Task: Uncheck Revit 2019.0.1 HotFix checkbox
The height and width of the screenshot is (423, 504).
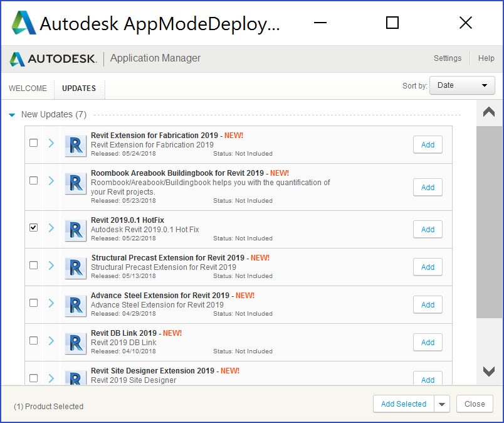Action: coord(33,228)
